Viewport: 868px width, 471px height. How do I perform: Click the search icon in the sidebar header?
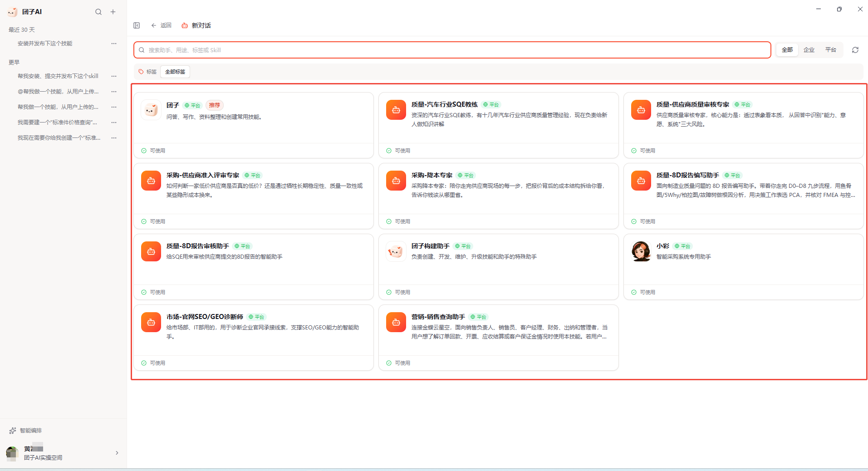(x=98, y=12)
